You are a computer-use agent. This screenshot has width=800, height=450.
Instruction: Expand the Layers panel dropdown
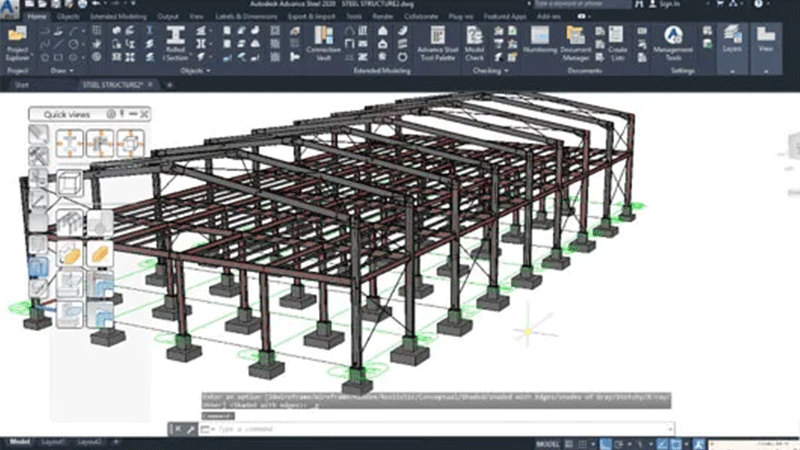click(732, 71)
